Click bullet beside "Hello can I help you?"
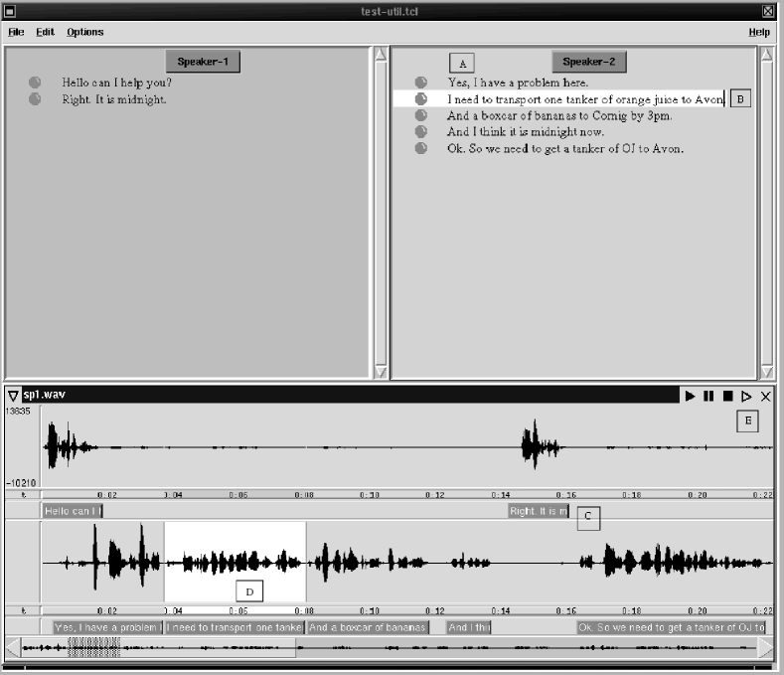784x675 pixels. tap(35, 83)
